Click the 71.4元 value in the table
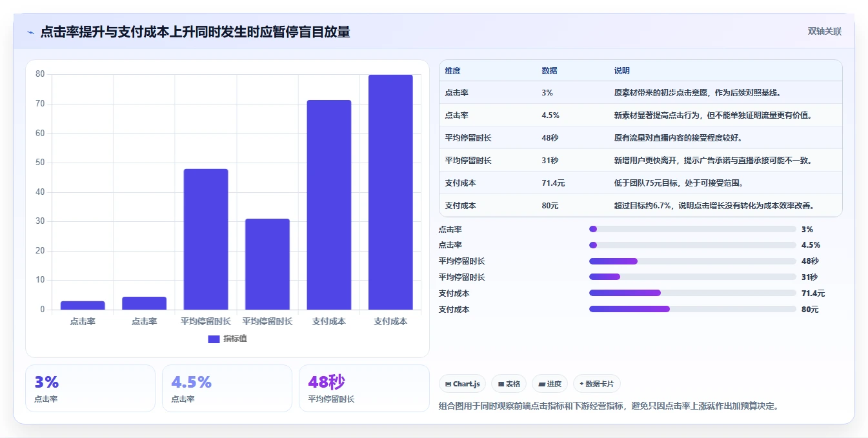This screenshot has width=868, height=438. (x=553, y=183)
